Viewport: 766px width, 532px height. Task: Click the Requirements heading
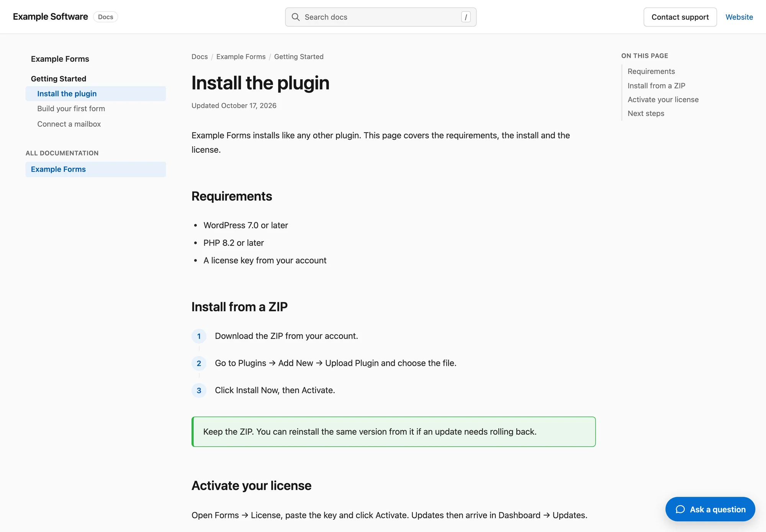[x=232, y=196]
